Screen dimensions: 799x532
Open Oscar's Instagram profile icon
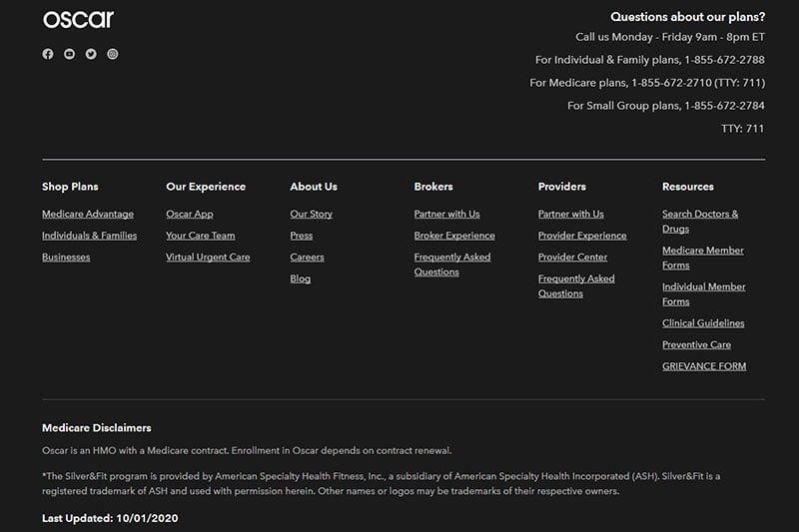[113, 54]
